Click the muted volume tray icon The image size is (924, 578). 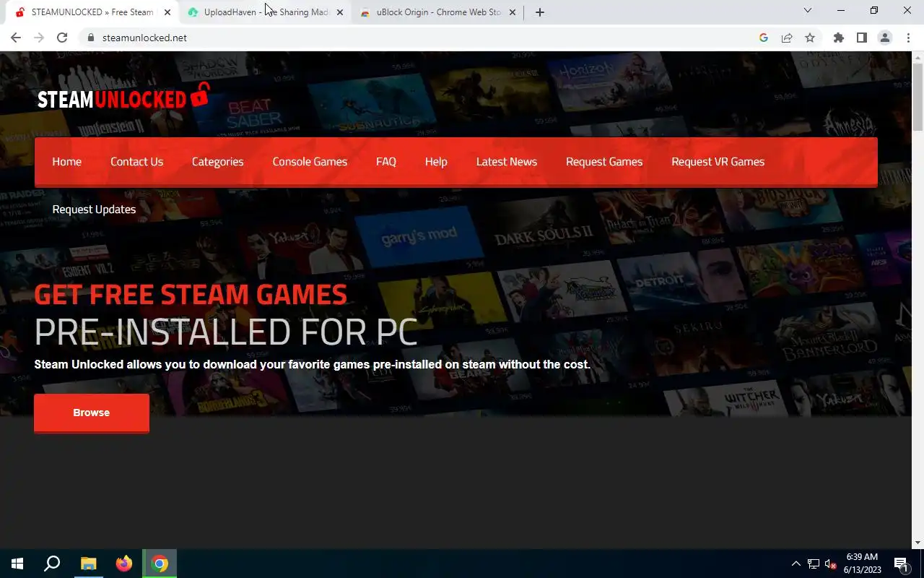(831, 564)
